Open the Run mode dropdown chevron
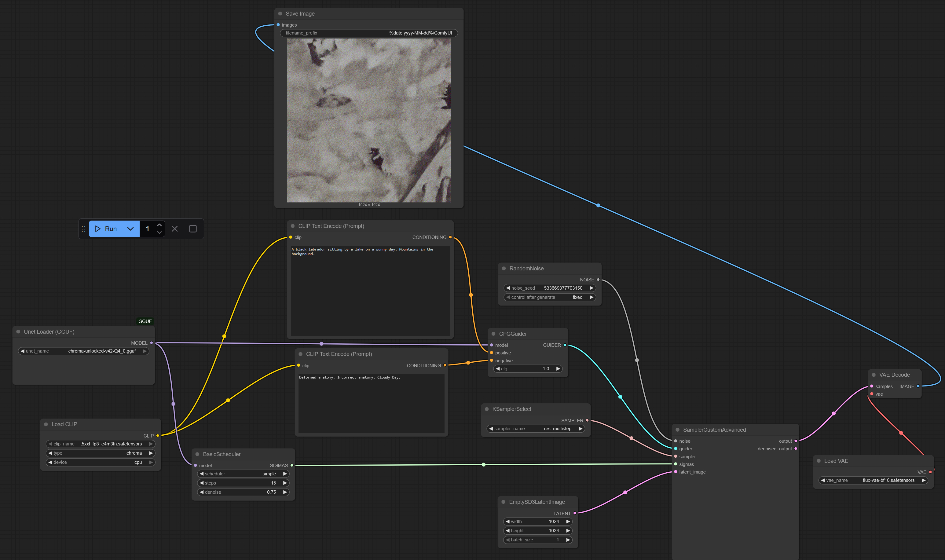This screenshot has width=945, height=560. click(x=130, y=229)
